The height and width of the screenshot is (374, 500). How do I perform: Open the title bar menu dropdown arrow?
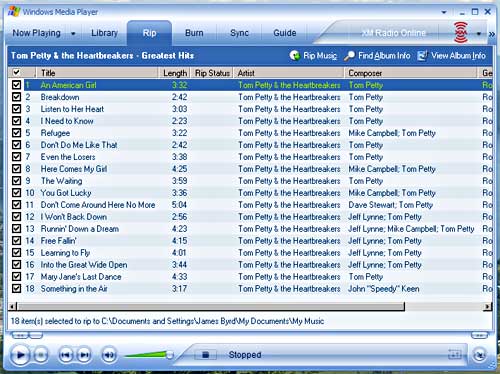point(444,12)
